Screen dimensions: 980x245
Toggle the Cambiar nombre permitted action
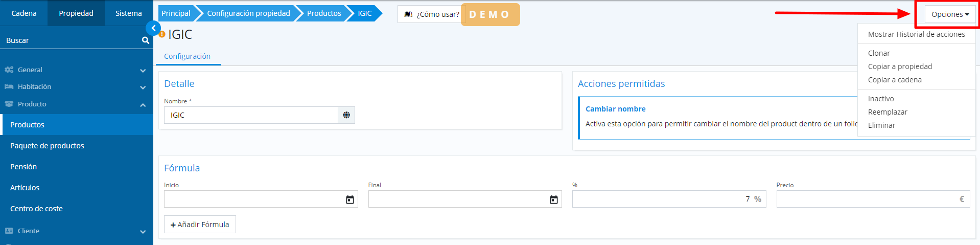[x=615, y=109]
